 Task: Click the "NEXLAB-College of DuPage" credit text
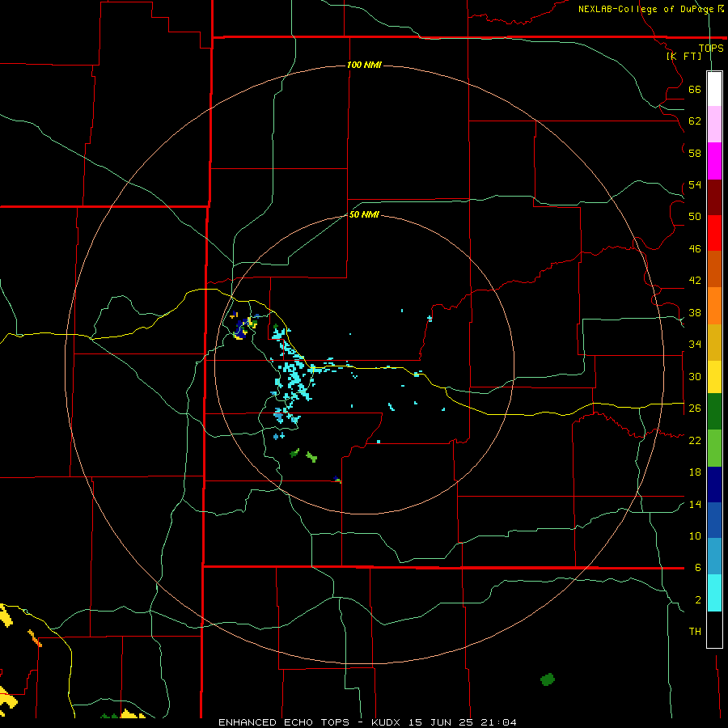(646, 9)
